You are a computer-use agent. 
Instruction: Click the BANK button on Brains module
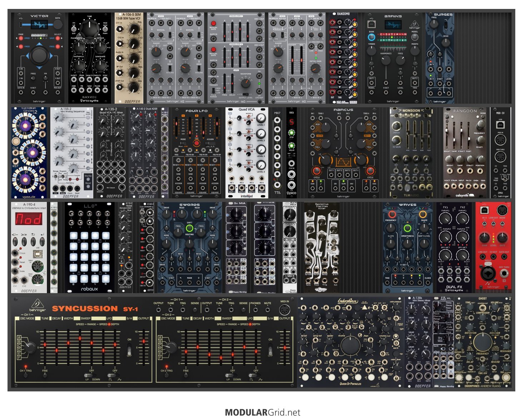tap(372, 37)
